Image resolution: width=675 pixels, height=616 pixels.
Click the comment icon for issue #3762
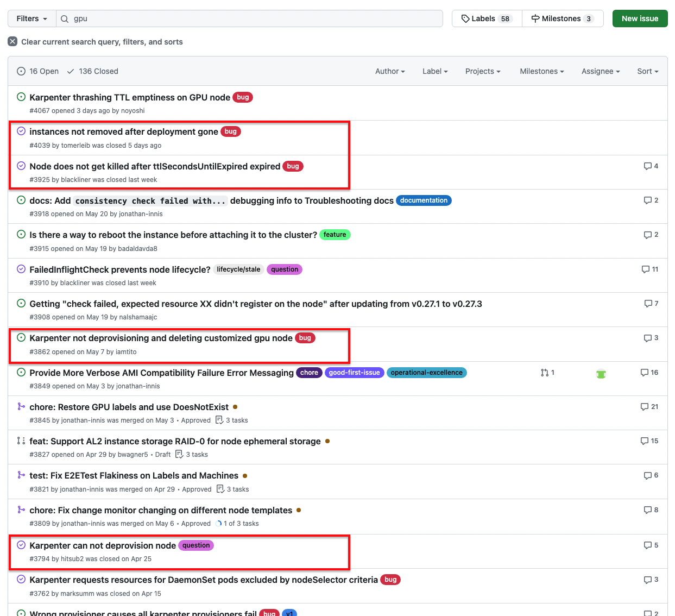click(647, 580)
